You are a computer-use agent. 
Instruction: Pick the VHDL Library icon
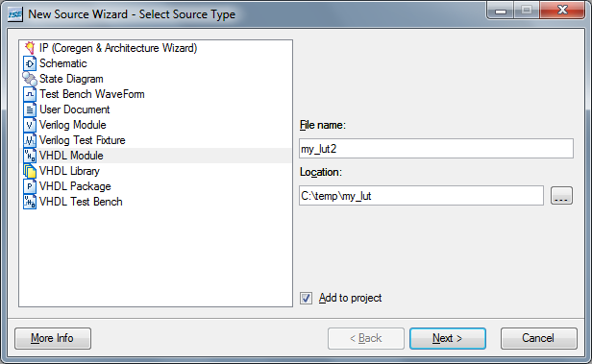click(x=30, y=171)
